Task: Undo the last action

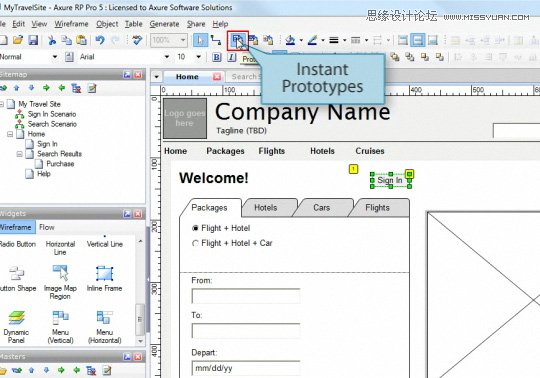Action: click(x=100, y=40)
